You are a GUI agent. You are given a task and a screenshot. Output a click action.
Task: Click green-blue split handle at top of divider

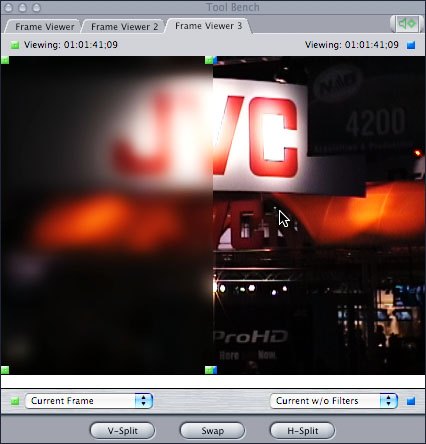[211, 60]
